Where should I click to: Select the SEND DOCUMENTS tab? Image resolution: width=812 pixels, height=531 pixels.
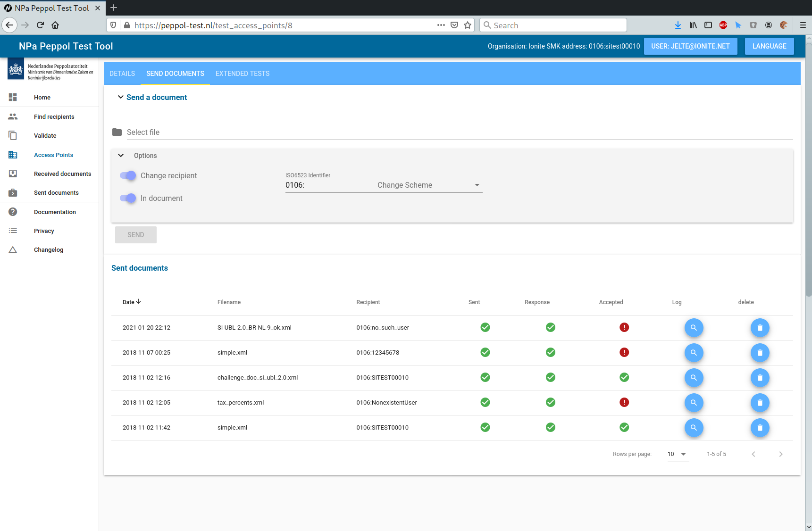click(175, 74)
